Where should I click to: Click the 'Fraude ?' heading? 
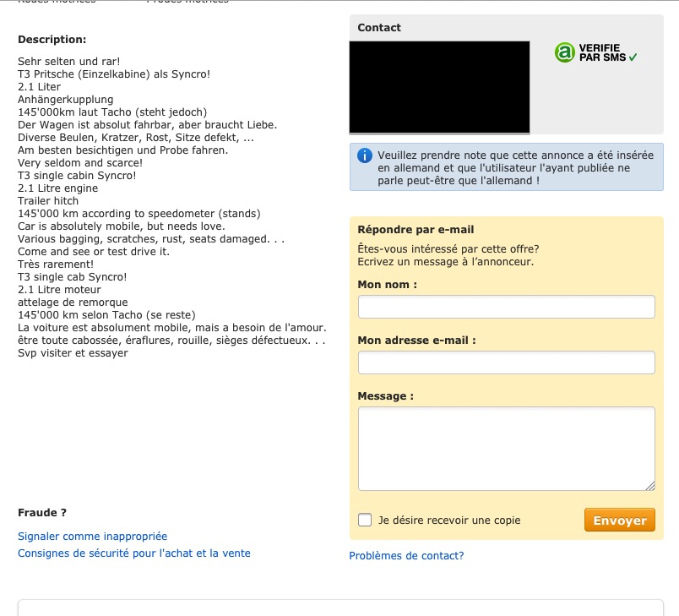tap(42, 512)
